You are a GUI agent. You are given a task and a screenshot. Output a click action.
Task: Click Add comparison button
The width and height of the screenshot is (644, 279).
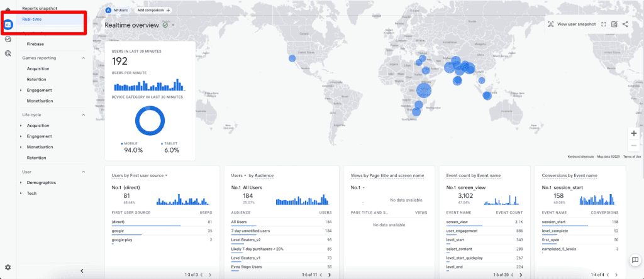[153, 10]
